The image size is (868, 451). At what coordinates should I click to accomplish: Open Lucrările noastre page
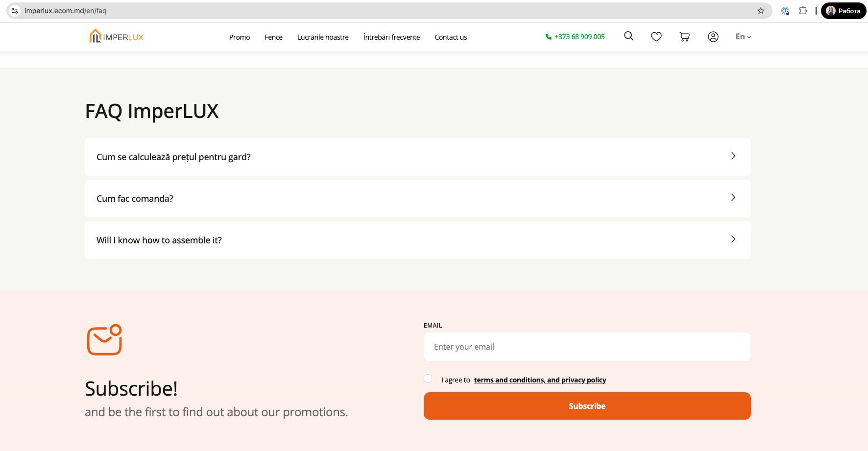click(x=323, y=37)
